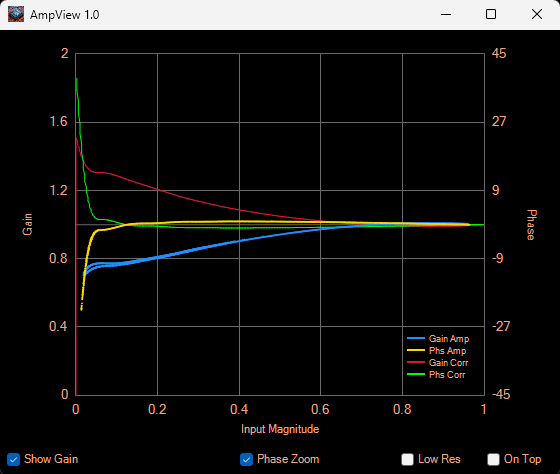
Task: Enable the Low Res checkbox
Action: click(x=408, y=459)
